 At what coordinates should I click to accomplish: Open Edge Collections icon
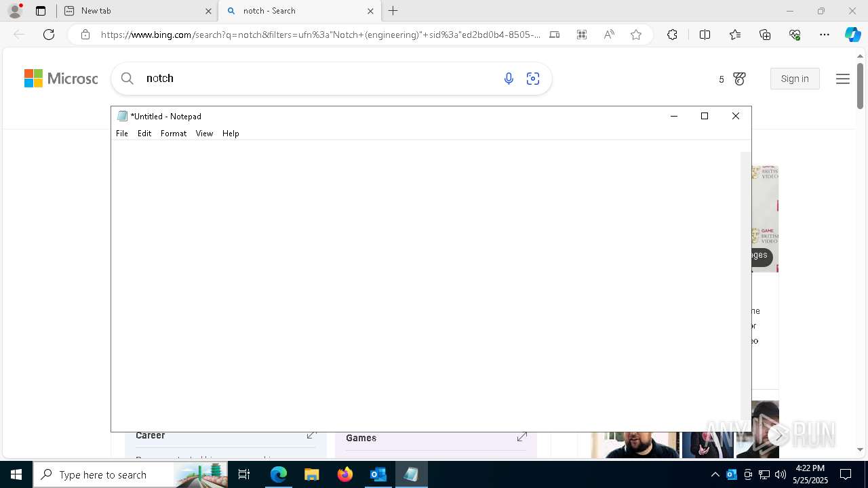pyautogui.click(x=765, y=35)
